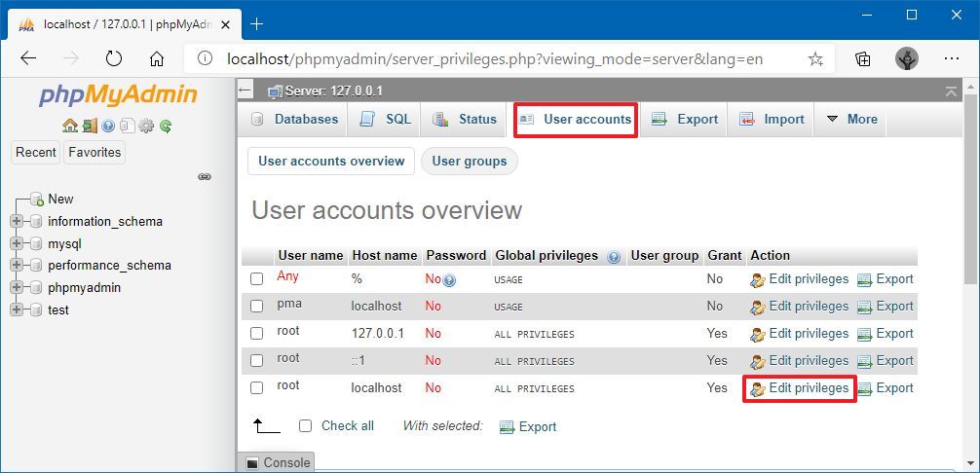Open the SQL tab
The image size is (980, 473).
click(x=385, y=119)
